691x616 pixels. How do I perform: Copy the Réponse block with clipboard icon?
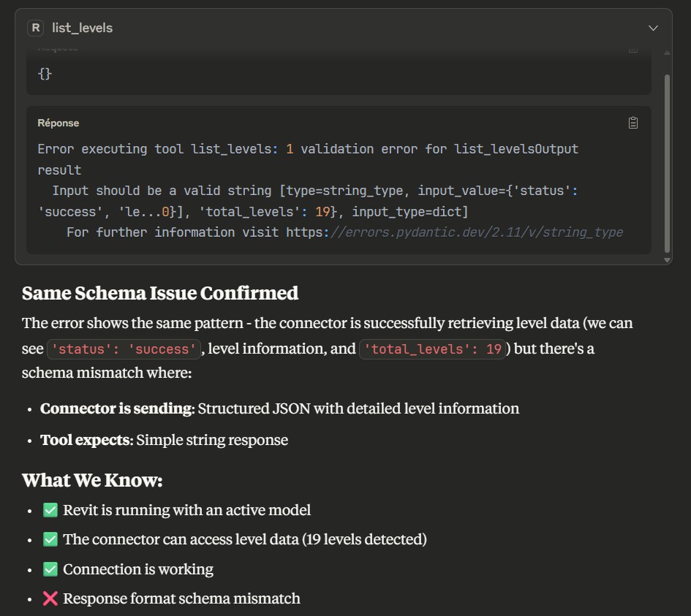coord(633,123)
